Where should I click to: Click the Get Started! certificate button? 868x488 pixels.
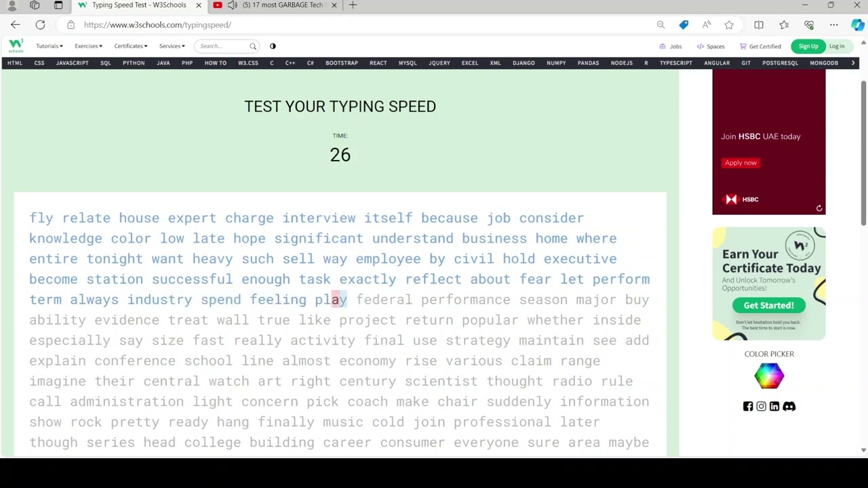click(x=768, y=305)
